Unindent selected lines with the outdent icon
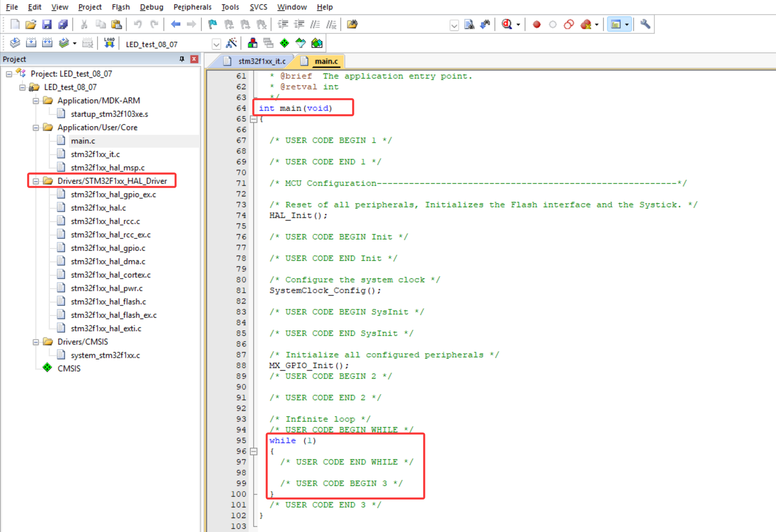Viewport: 776px width, 532px height. point(299,25)
